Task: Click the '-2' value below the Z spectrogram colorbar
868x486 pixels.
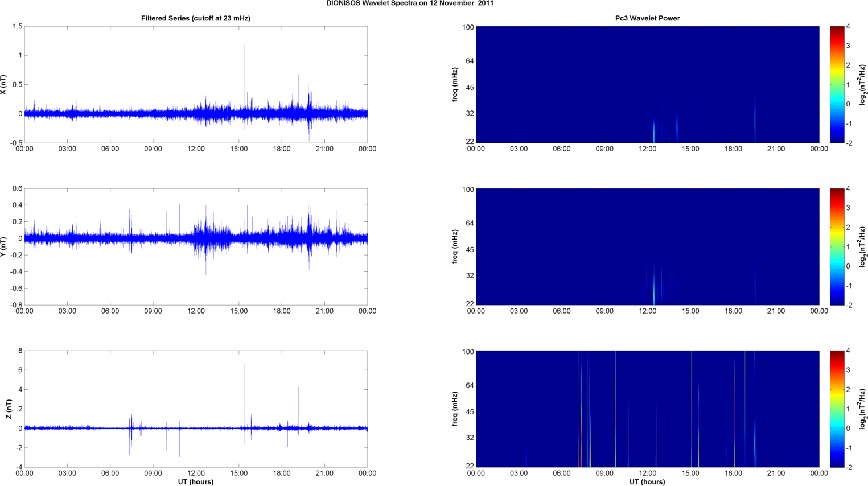Action: (848, 467)
